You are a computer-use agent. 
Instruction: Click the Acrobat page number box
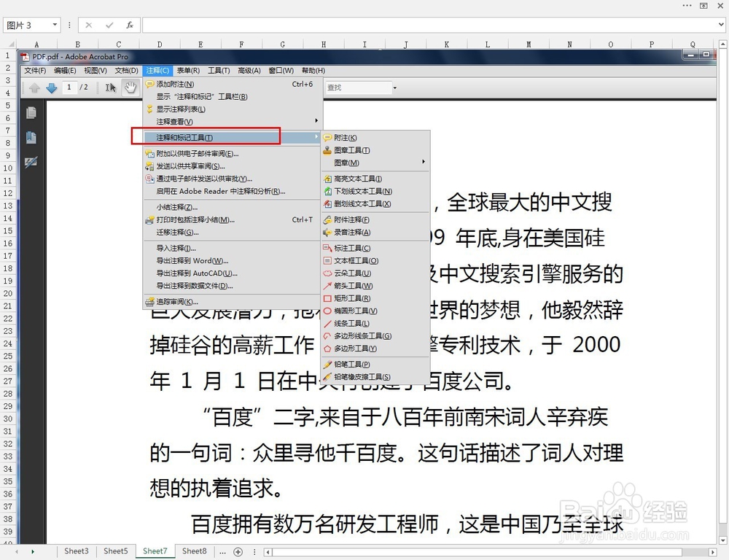click(69, 87)
